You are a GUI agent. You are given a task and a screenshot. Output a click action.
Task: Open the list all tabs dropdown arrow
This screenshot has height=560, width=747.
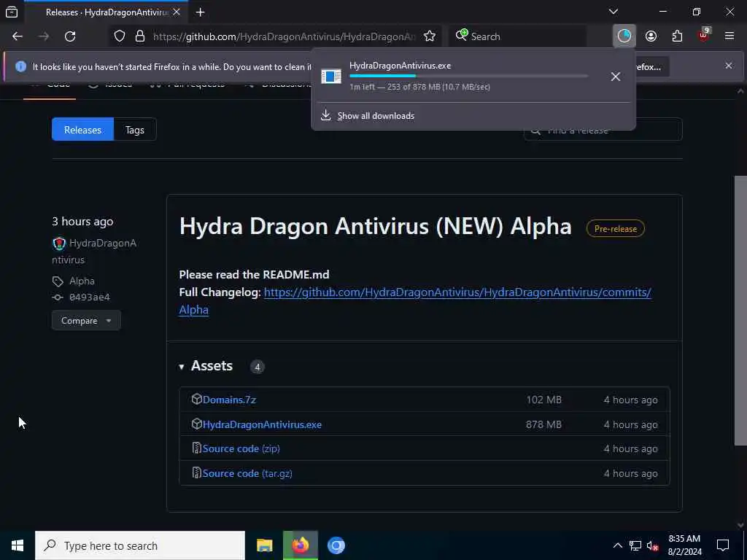(x=614, y=12)
